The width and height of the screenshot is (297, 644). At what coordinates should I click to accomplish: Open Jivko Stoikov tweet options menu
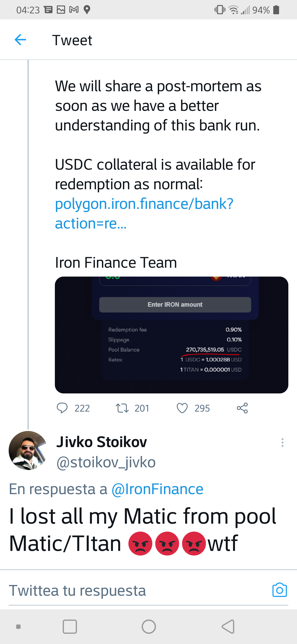click(x=282, y=443)
